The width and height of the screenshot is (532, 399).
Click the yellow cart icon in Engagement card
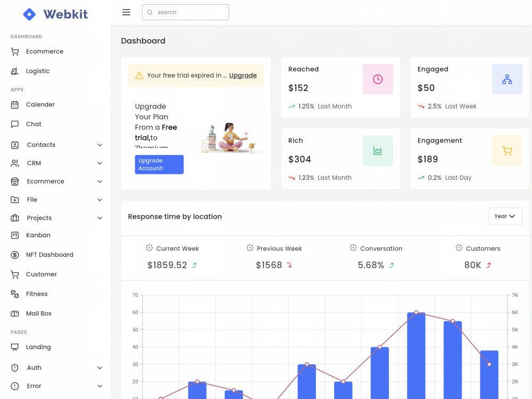(x=507, y=151)
